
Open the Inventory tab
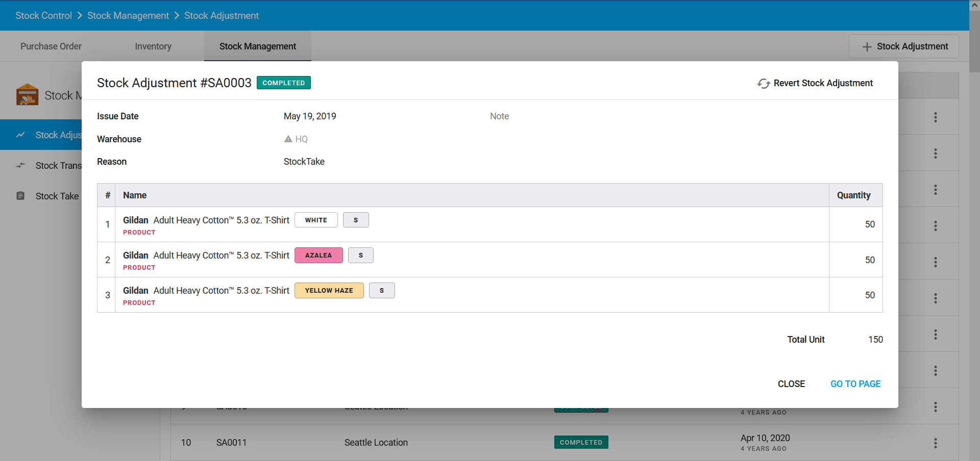[x=153, y=46]
